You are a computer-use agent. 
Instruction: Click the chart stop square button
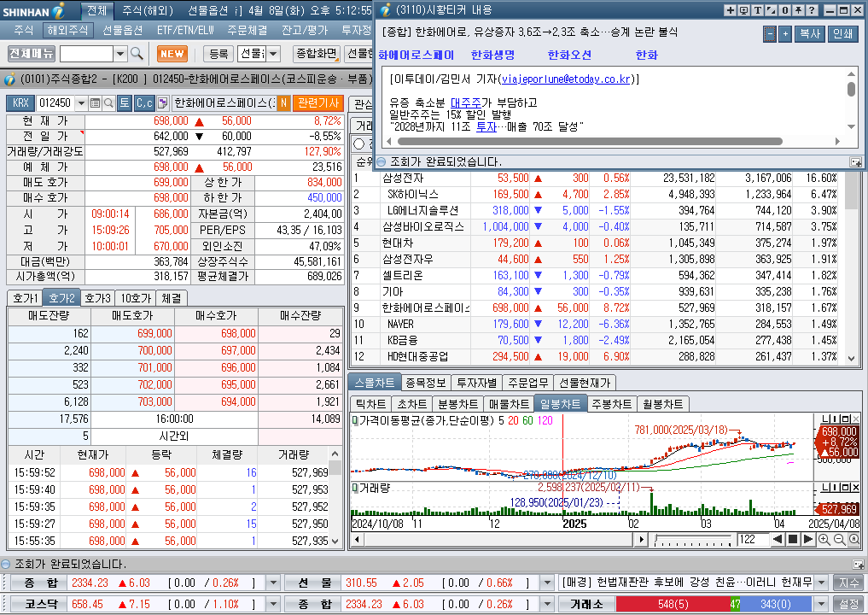(793, 539)
